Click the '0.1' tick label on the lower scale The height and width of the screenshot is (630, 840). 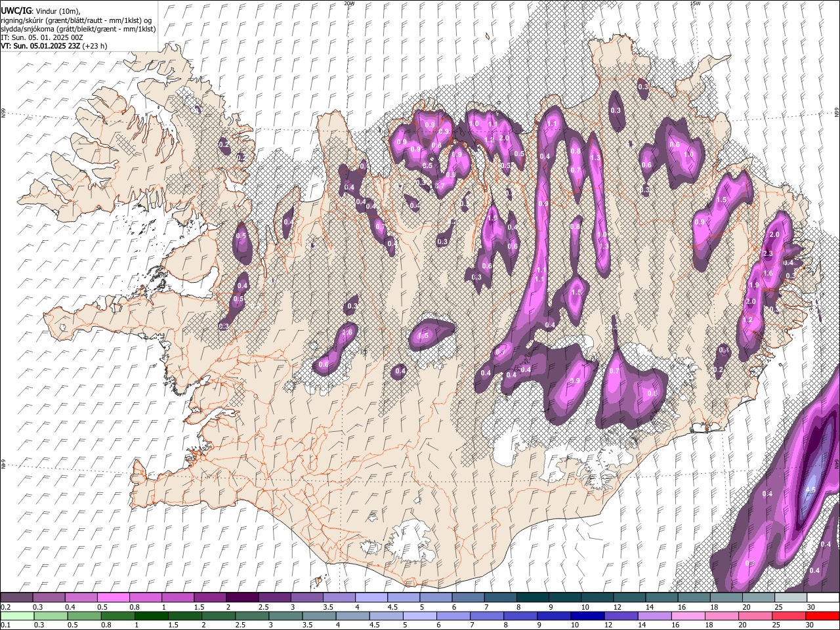click(x=6, y=625)
